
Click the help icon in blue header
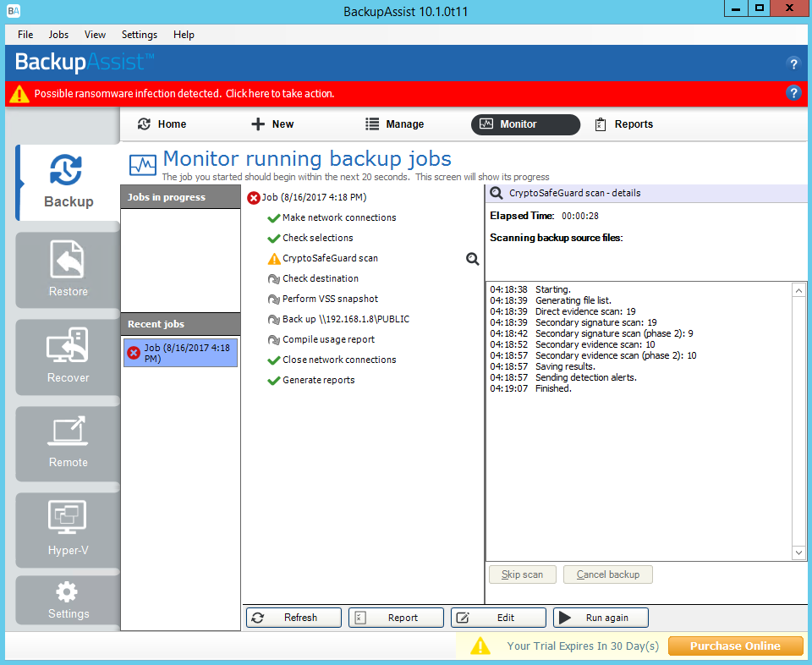793,63
